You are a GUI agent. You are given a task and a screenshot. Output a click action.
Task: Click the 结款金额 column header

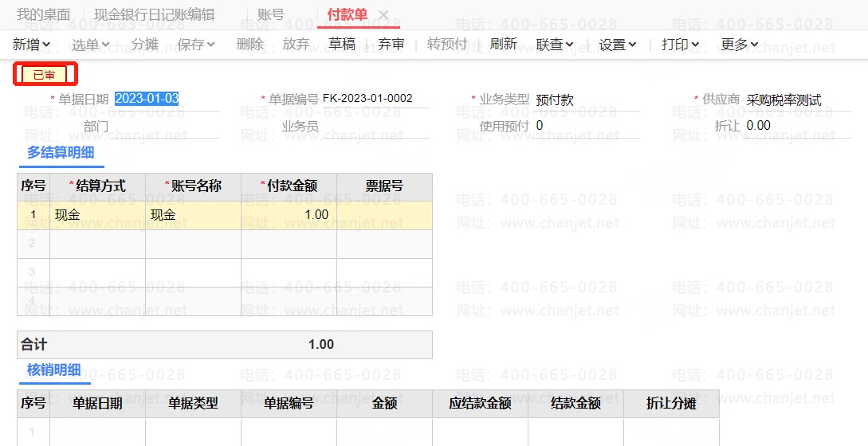[575, 404]
